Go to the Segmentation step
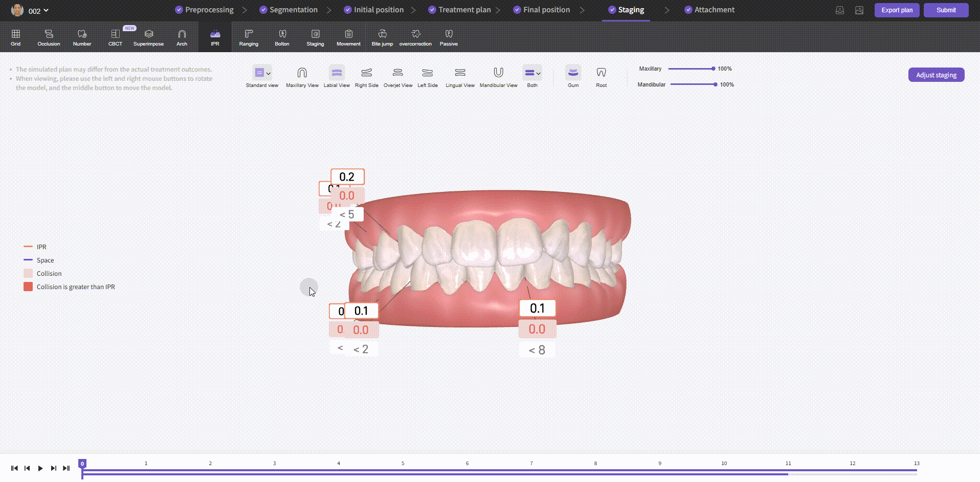The height and width of the screenshot is (482, 980). 288,10
